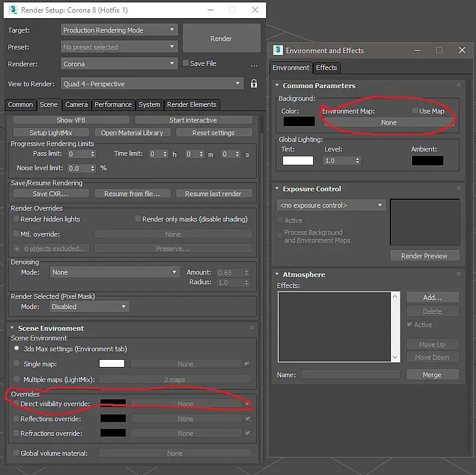Minimize the Render Setup window

[211, 10]
